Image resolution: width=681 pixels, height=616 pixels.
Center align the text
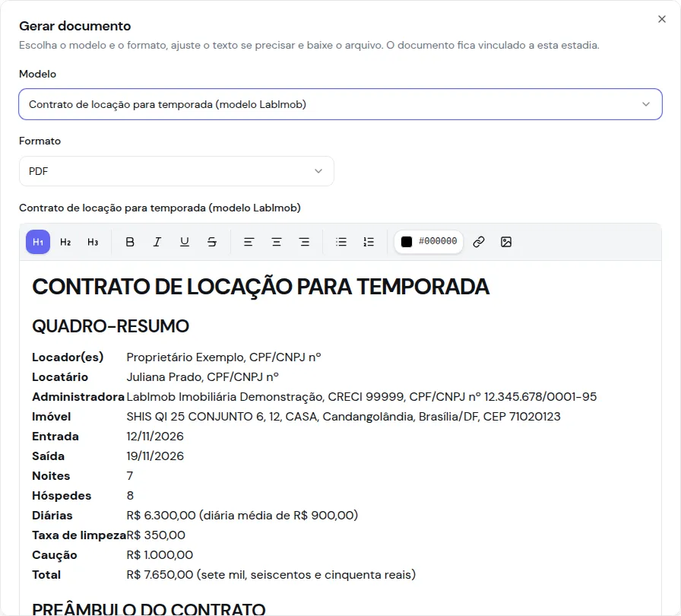pos(277,242)
